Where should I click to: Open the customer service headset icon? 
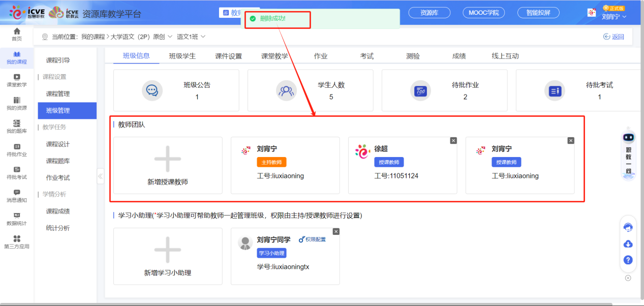pos(628,227)
